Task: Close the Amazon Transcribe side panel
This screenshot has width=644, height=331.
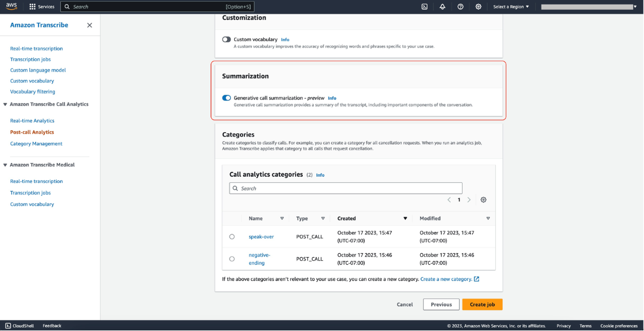Action: (89, 25)
